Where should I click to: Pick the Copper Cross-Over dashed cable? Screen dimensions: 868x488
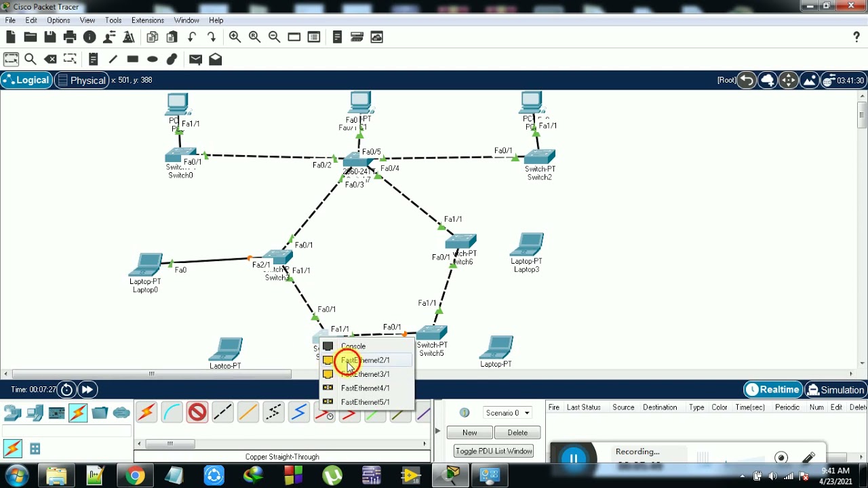(x=222, y=412)
